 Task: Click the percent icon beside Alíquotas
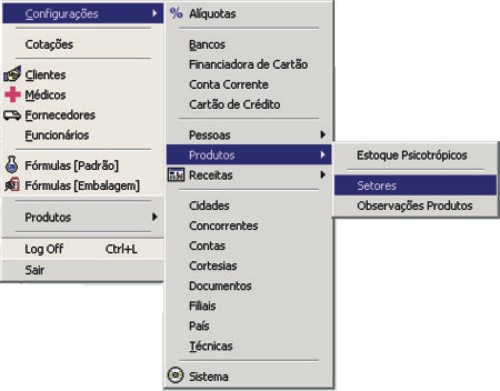[176, 14]
